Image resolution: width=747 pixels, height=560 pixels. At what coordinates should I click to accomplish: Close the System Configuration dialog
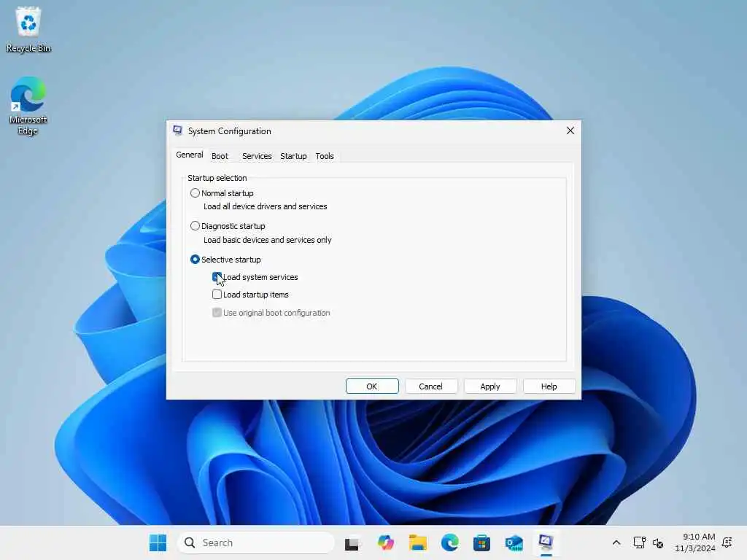pyautogui.click(x=570, y=131)
